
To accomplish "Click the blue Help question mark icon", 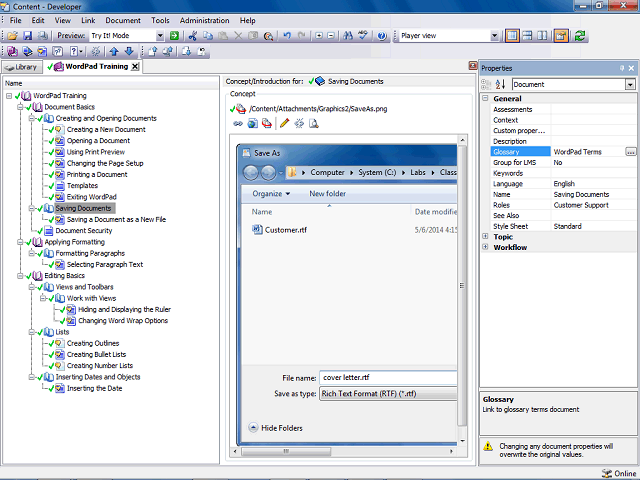I will (x=382, y=36).
